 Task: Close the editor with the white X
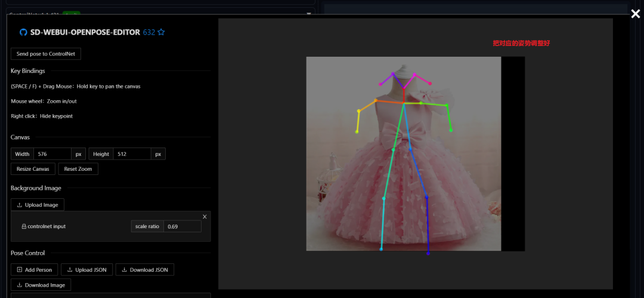click(636, 14)
